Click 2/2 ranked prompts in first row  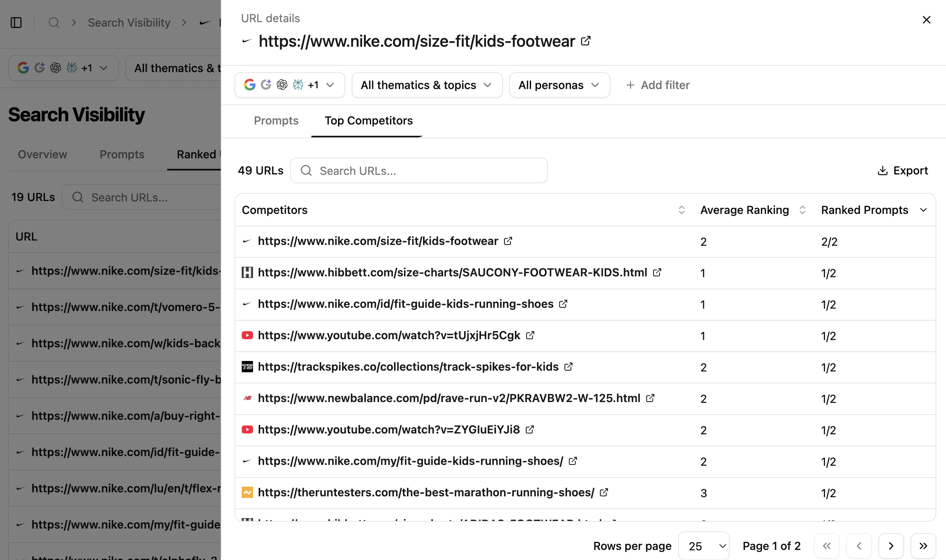(x=829, y=242)
